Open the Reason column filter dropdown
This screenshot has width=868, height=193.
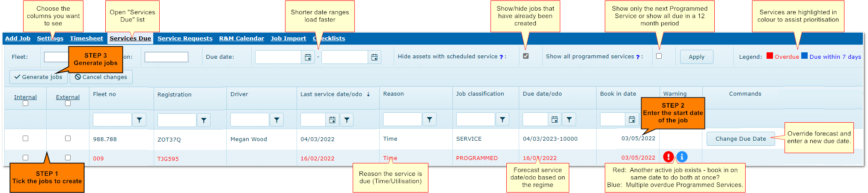429,120
